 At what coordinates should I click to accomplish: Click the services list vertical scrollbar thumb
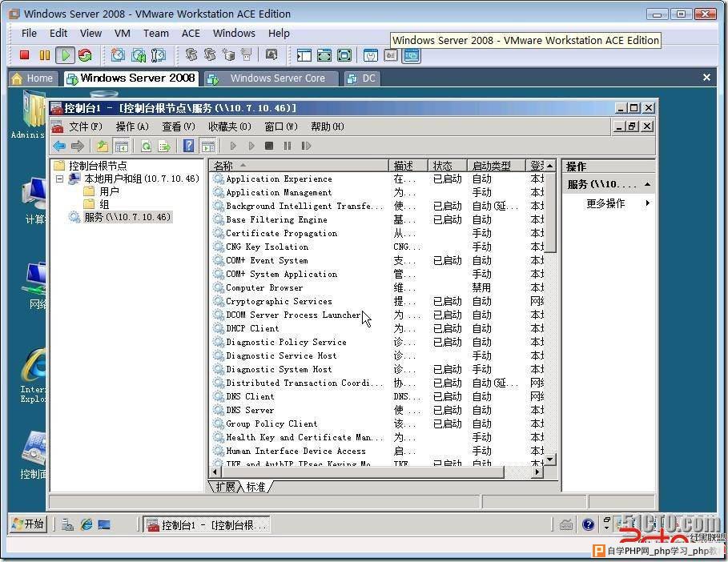tap(550, 212)
